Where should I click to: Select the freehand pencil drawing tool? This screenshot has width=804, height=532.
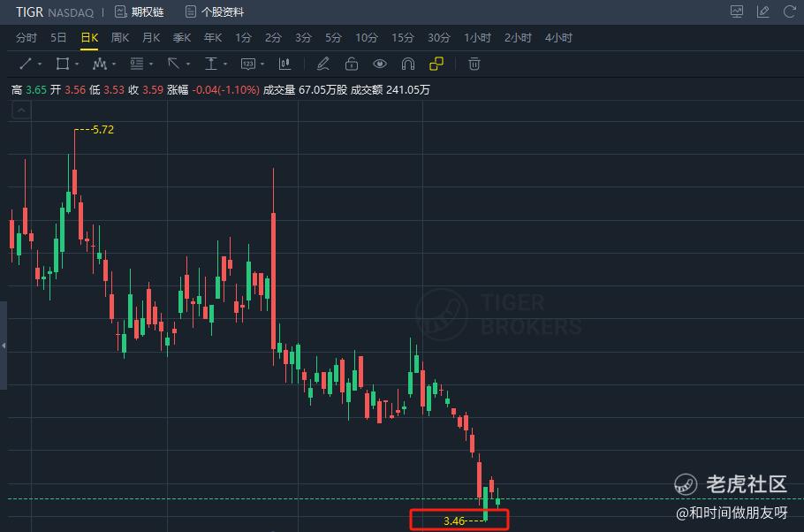322,65
